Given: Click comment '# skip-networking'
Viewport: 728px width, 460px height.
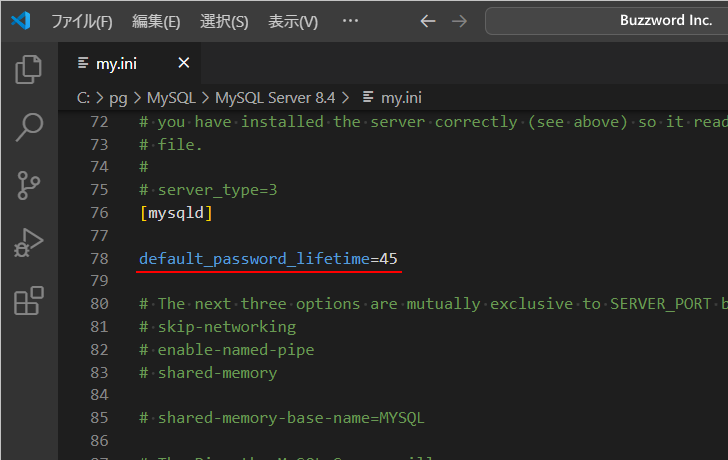Looking at the screenshot, I should pyautogui.click(x=218, y=327).
